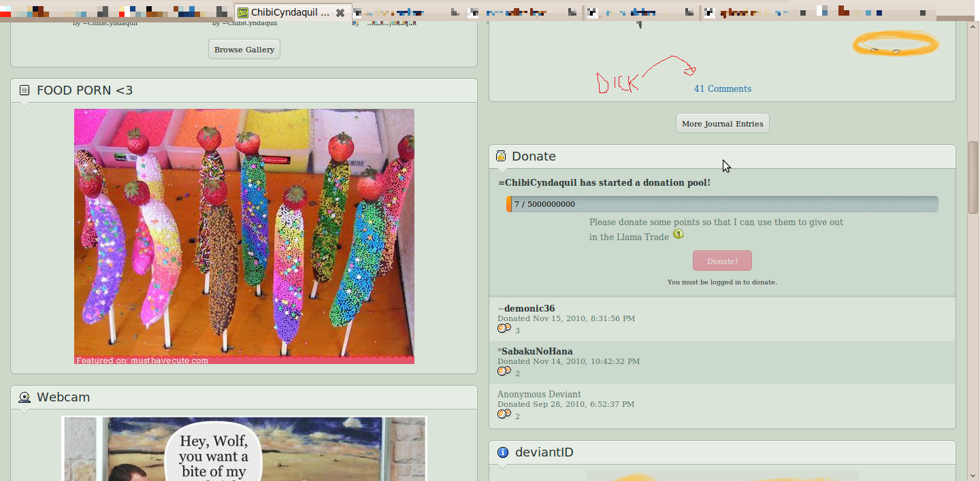Open the sprinkle-covered bananas image
980x481 pixels.
click(244, 236)
